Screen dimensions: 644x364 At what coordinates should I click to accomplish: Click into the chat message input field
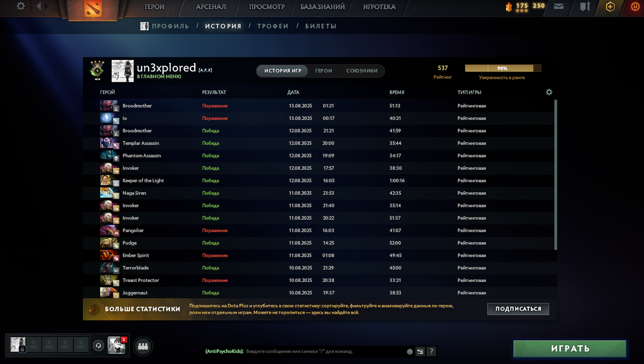(x=325, y=351)
